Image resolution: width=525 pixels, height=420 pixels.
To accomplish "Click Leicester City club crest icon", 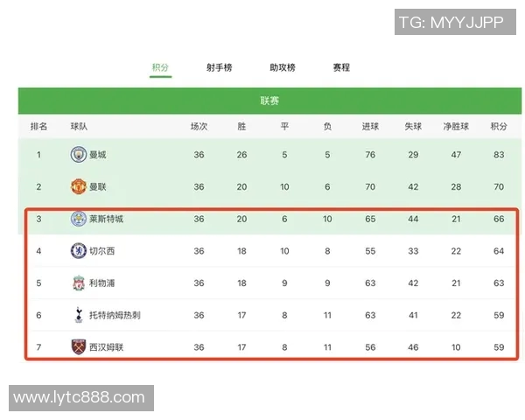I will [78, 219].
